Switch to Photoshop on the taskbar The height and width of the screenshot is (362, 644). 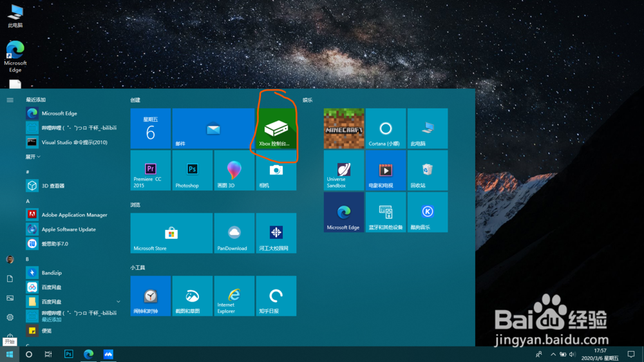(x=69, y=354)
